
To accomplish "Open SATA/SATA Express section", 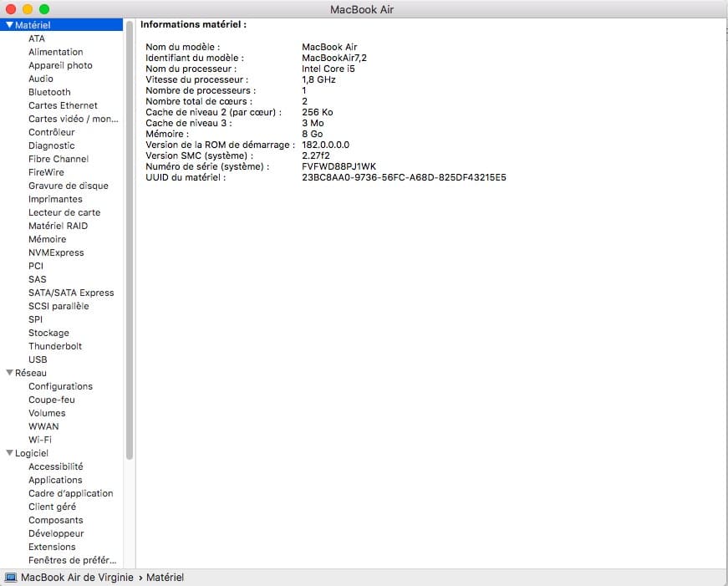I will pos(71,293).
